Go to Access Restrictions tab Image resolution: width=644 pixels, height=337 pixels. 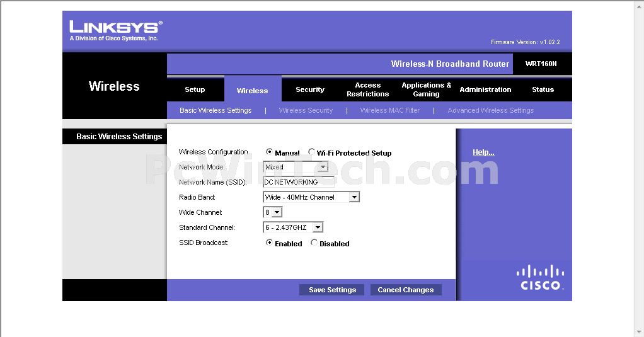[367, 89]
